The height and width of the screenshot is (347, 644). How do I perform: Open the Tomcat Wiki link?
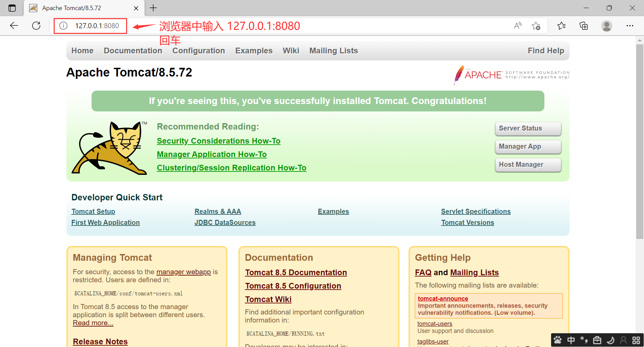coord(268,299)
